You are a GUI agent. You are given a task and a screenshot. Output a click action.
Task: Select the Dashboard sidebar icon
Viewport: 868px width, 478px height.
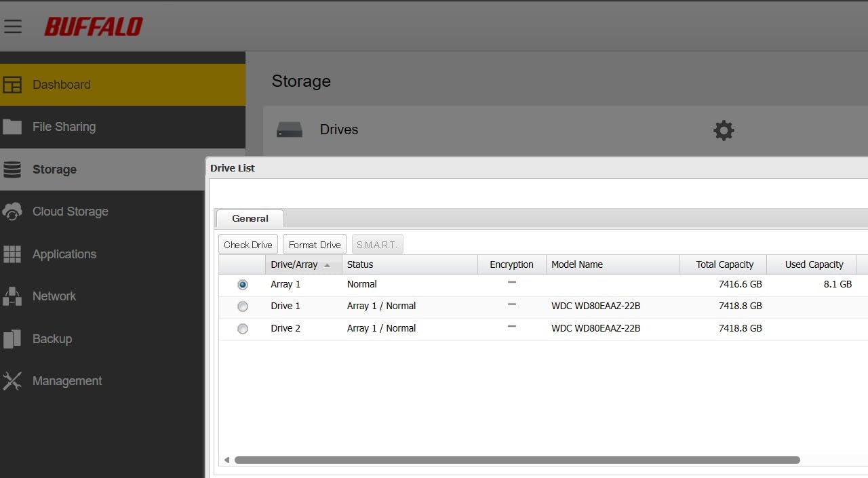13,84
